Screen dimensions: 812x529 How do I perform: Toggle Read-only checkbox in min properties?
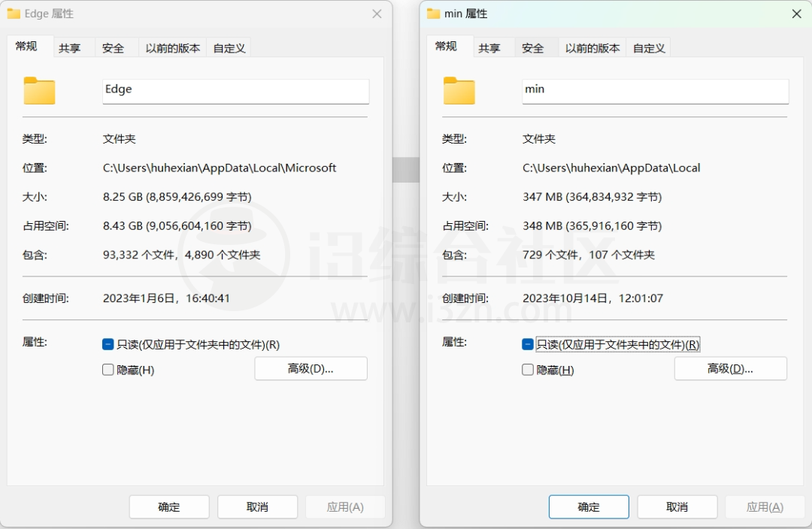coord(528,344)
